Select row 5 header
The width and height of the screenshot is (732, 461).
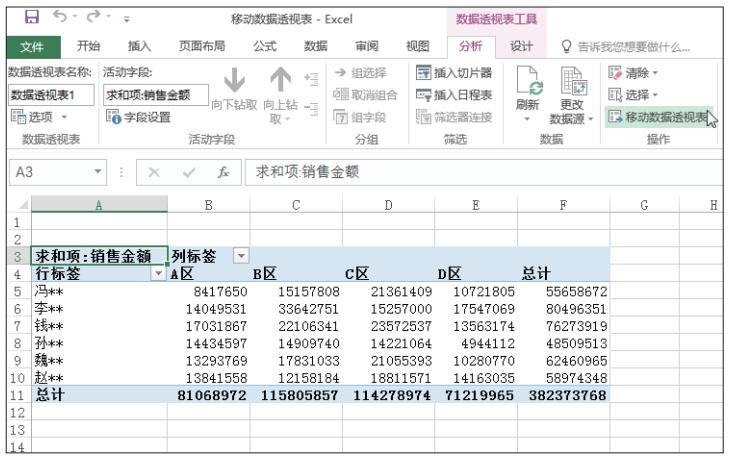[18, 291]
